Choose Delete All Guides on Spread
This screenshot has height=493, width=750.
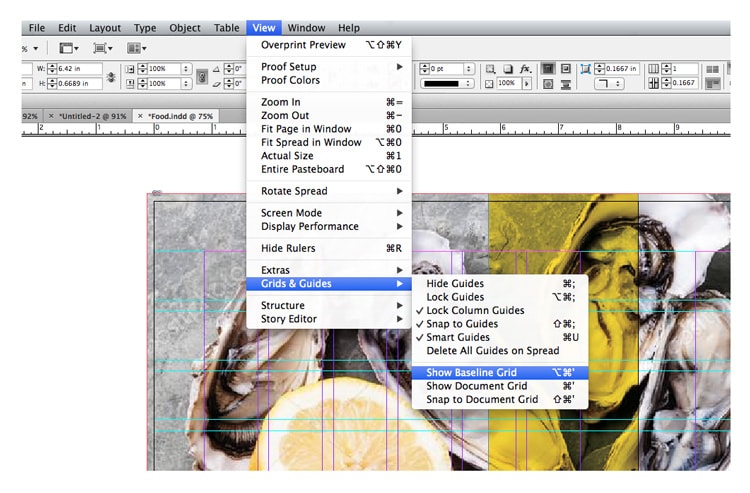500,351
